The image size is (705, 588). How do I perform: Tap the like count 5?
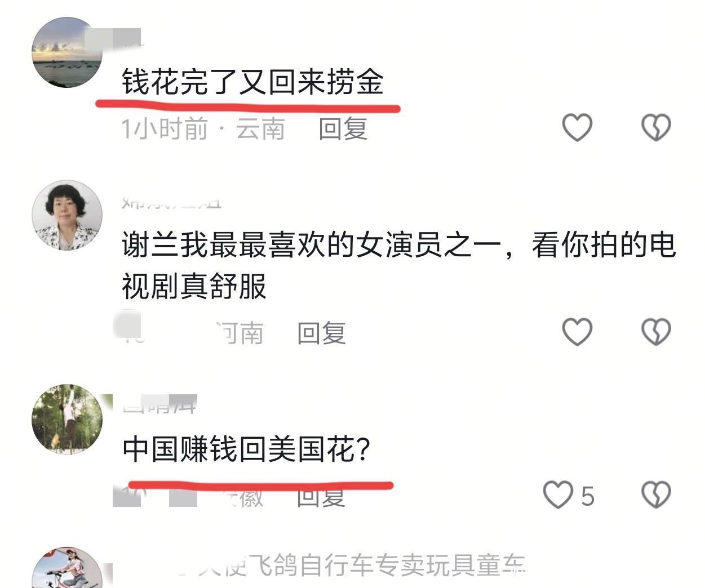pos(588,496)
